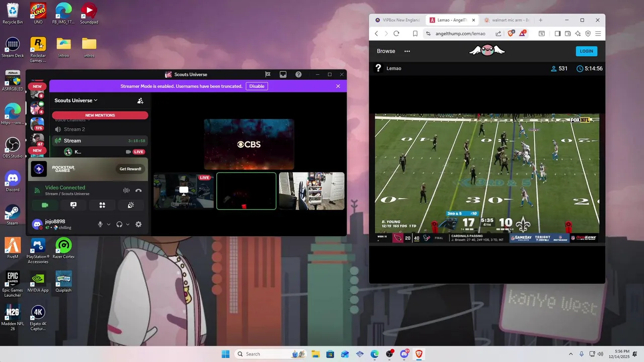Show hidden system tray icons
Viewport: 644px width, 362px height.
[571, 354]
